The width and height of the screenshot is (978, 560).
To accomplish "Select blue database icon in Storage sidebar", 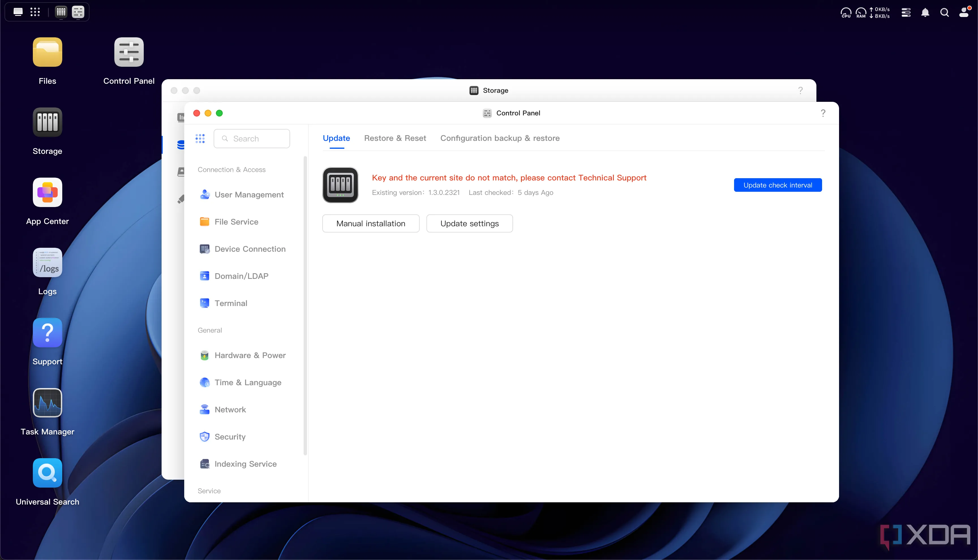I will pos(181,145).
